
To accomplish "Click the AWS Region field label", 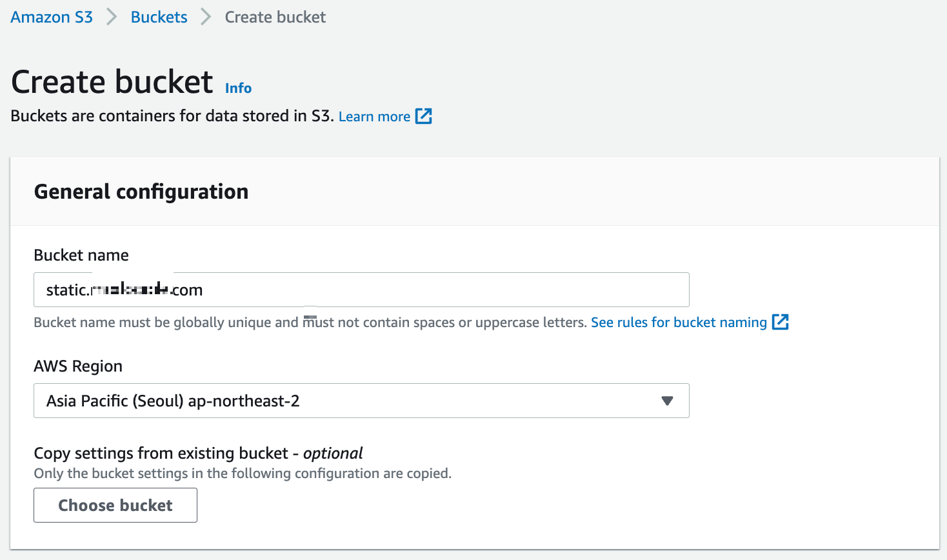I will point(78,366).
